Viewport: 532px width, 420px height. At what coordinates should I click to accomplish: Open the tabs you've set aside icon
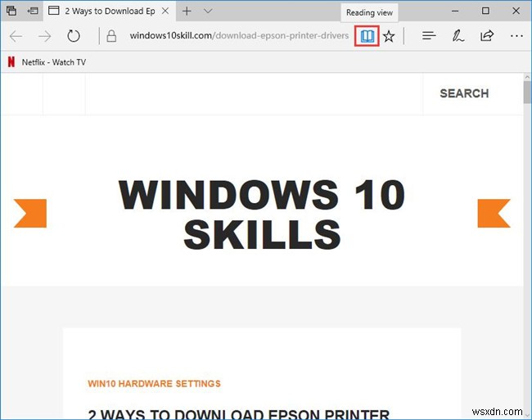pyautogui.click(x=11, y=11)
